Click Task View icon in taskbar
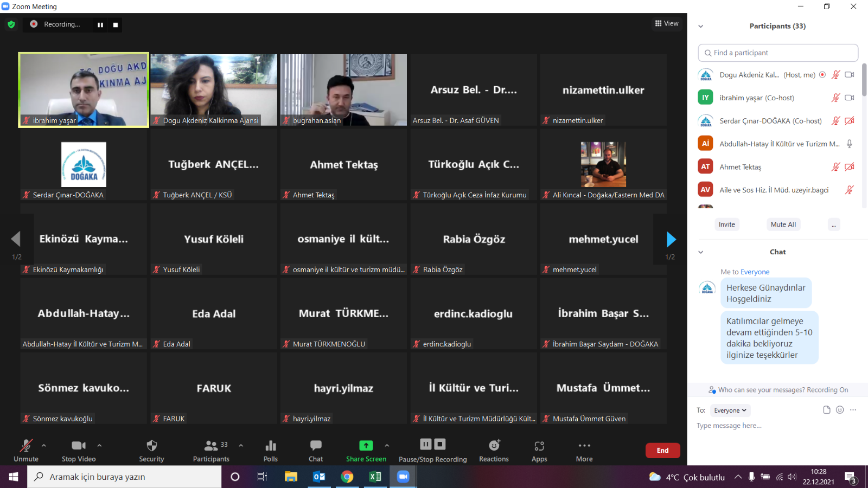868x488 pixels. [x=262, y=477]
